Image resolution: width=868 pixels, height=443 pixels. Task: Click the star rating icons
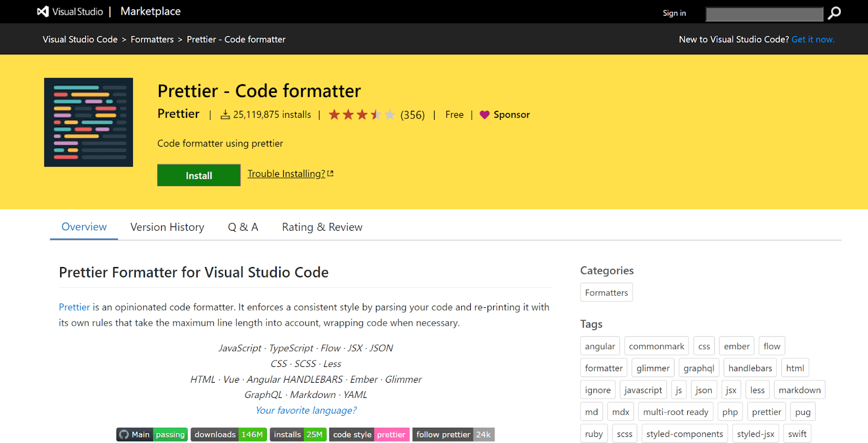361,115
